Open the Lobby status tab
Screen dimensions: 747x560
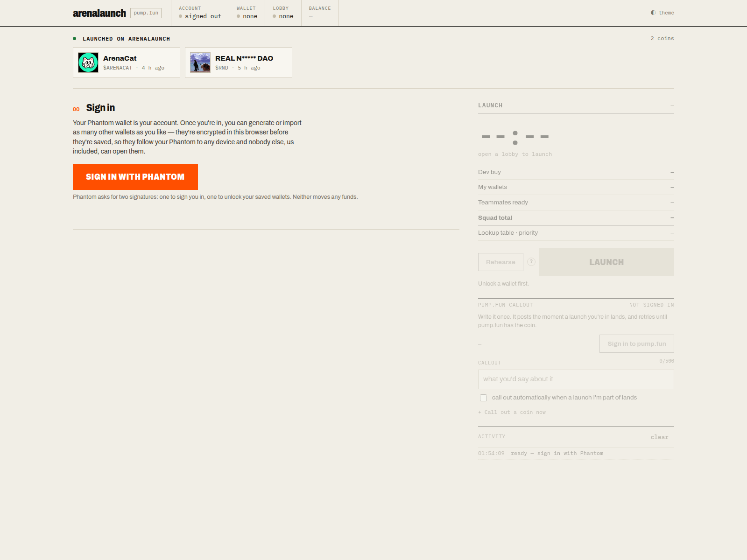(283, 13)
